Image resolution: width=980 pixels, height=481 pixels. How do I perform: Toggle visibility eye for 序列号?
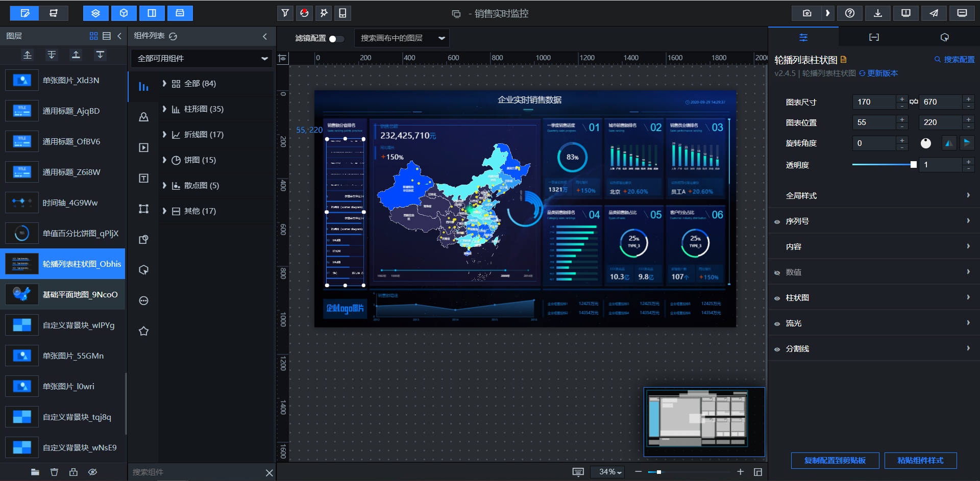pyautogui.click(x=777, y=222)
